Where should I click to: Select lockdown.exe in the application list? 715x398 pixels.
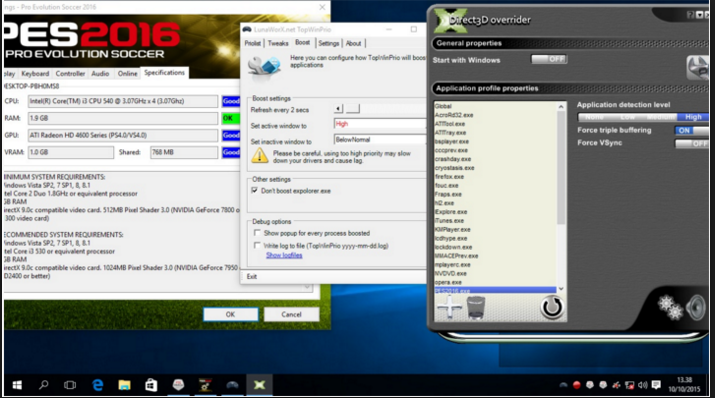tap(495, 247)
